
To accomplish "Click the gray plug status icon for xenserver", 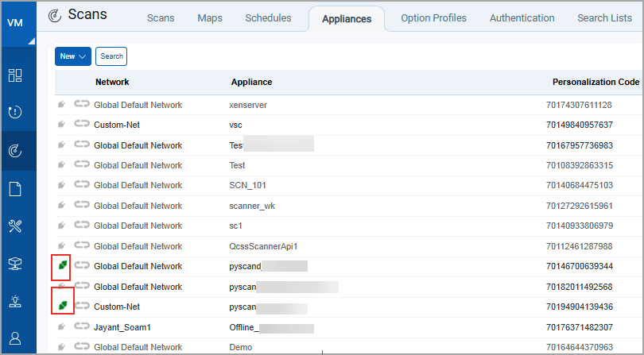I will [x=61, y=105].
